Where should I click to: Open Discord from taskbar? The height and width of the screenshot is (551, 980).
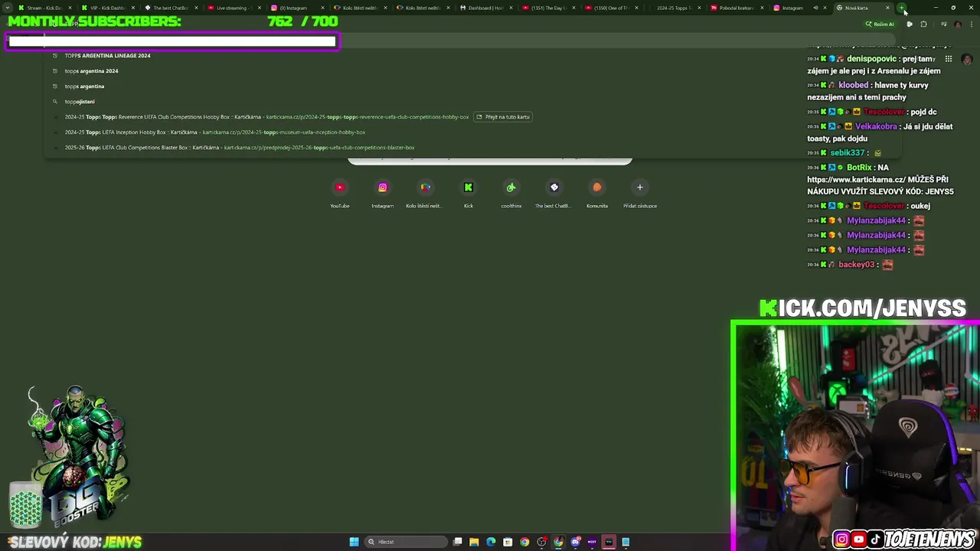point(575,542)
